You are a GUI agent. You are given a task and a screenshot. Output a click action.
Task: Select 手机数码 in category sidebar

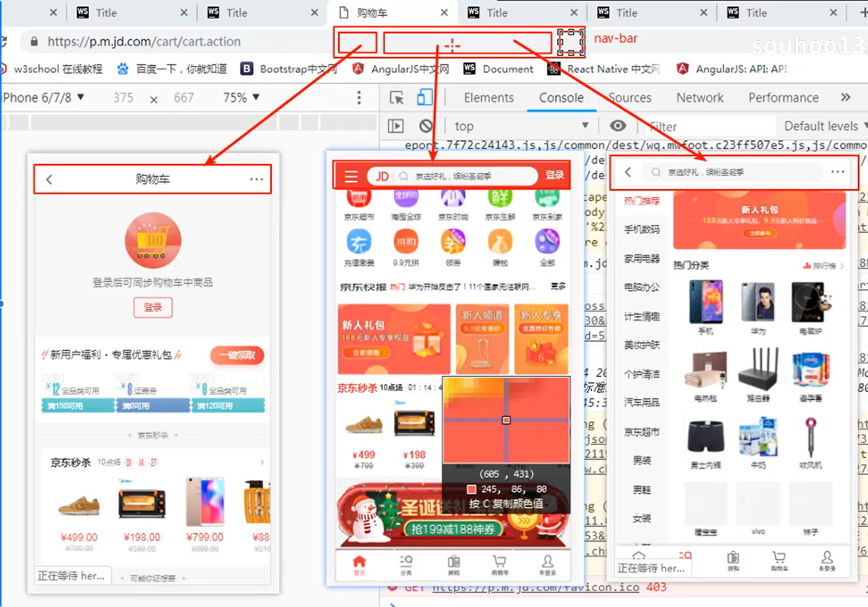[642, 229]
